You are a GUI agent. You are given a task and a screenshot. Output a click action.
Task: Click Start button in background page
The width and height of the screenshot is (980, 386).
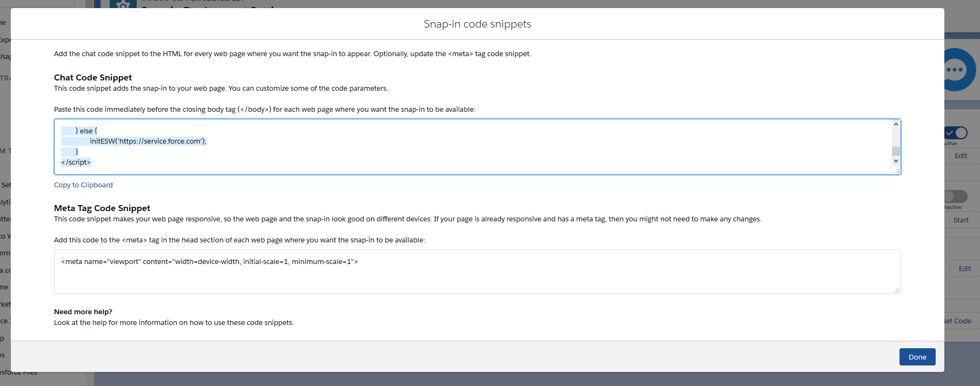coord(961,220)
